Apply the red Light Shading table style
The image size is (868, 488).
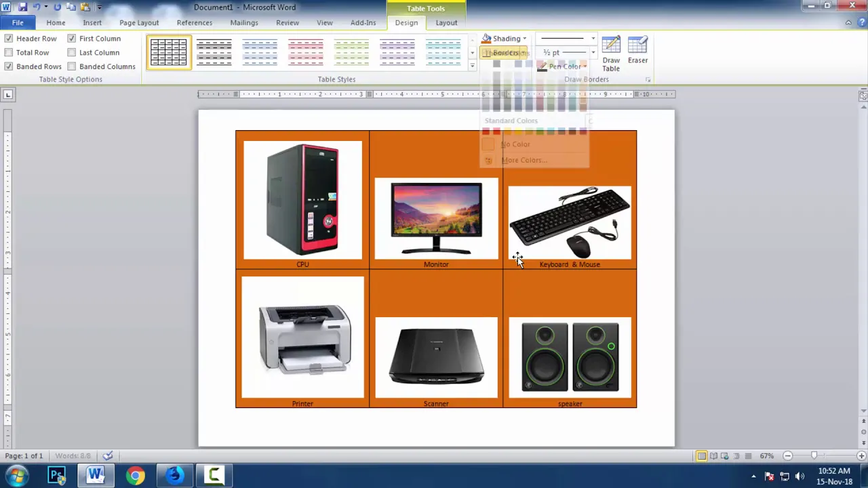pyautogui.click(x=306, y=52)
